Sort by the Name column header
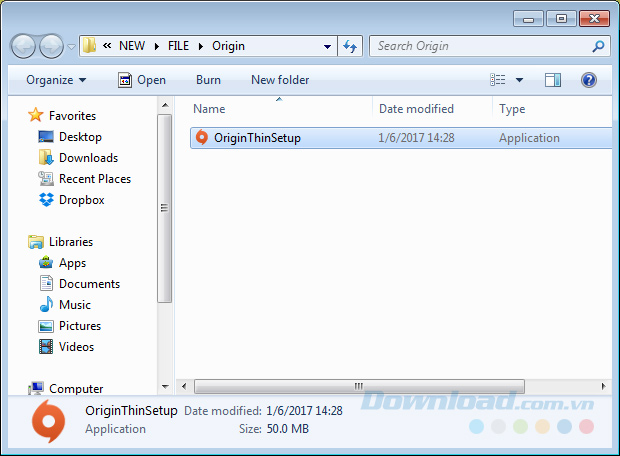620x456 pixels. pyautogui.click(x=209, y=109)
